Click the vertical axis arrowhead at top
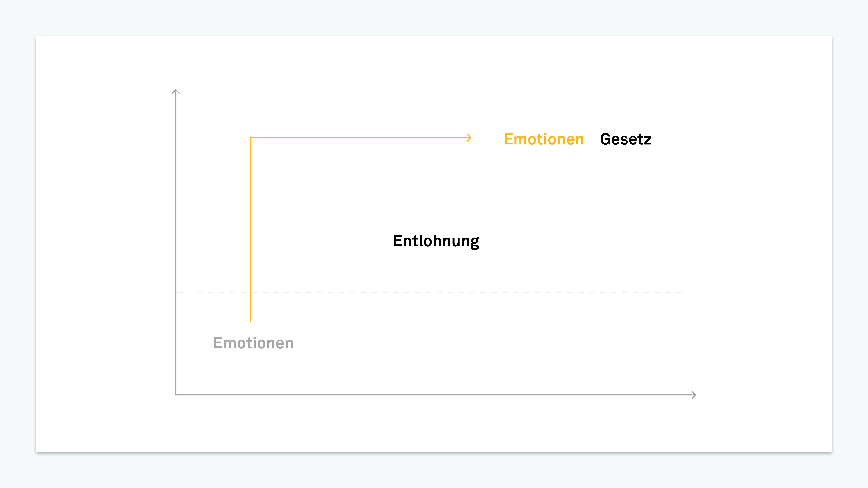The image size is (868, 488). [176, 91]
